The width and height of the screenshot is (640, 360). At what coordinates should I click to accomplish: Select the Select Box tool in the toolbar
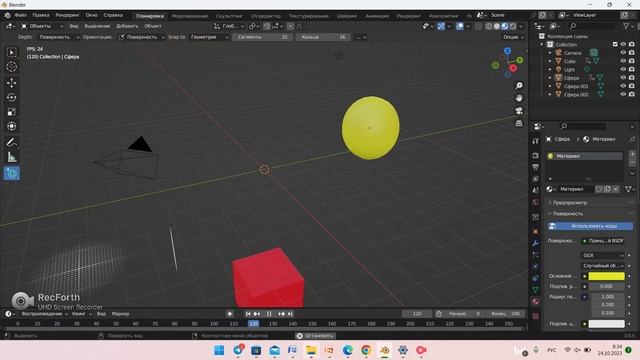coord(11,52)
